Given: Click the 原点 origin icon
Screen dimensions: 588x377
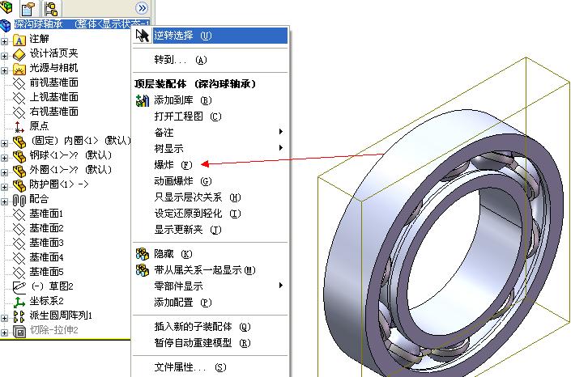Looking at the screenshot, I should click(19, 127).
